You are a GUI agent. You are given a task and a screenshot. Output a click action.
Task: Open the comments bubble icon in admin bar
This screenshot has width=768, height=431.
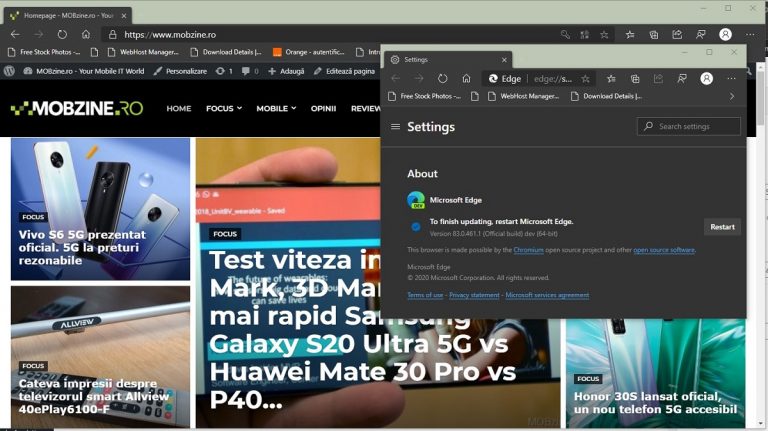[249, 71]
